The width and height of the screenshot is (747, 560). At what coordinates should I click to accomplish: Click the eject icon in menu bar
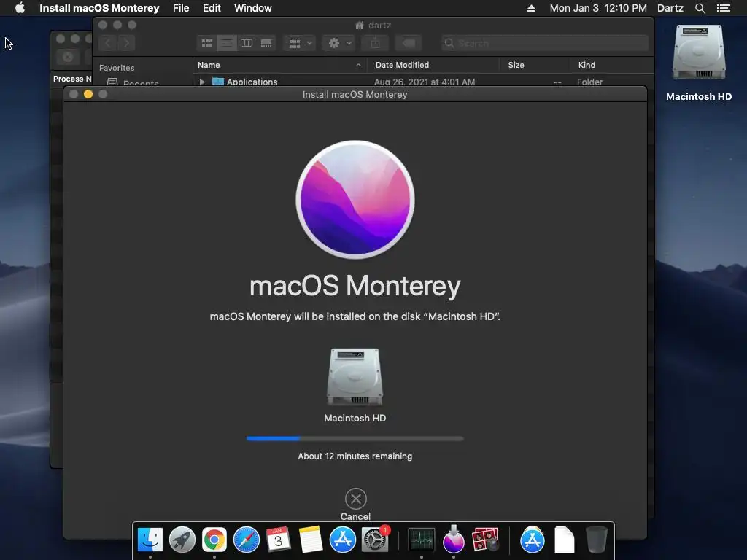531,8
